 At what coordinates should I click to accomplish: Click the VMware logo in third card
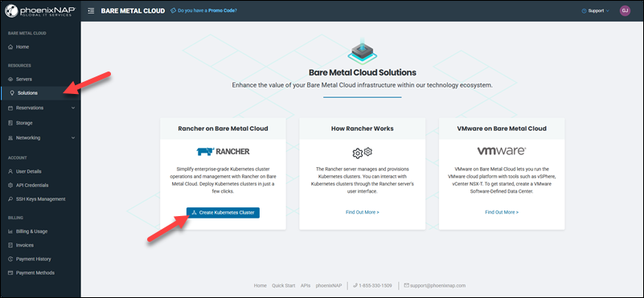502,151
